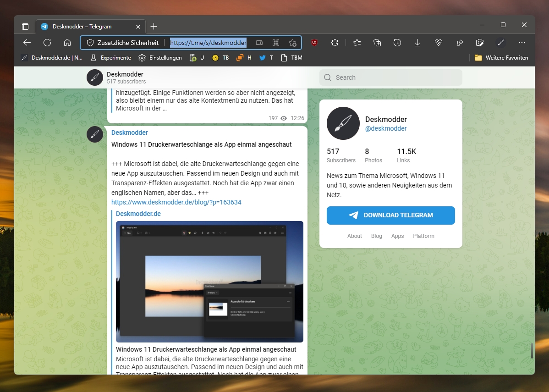Click the profile brush icon in toolbar
The height and width of the screenshot is (392, 549).
(x=501, y=43)
